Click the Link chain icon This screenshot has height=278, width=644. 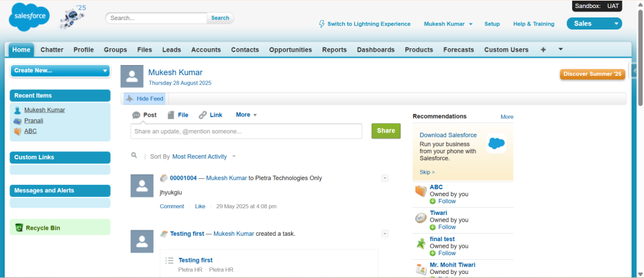tap(203, 115)
